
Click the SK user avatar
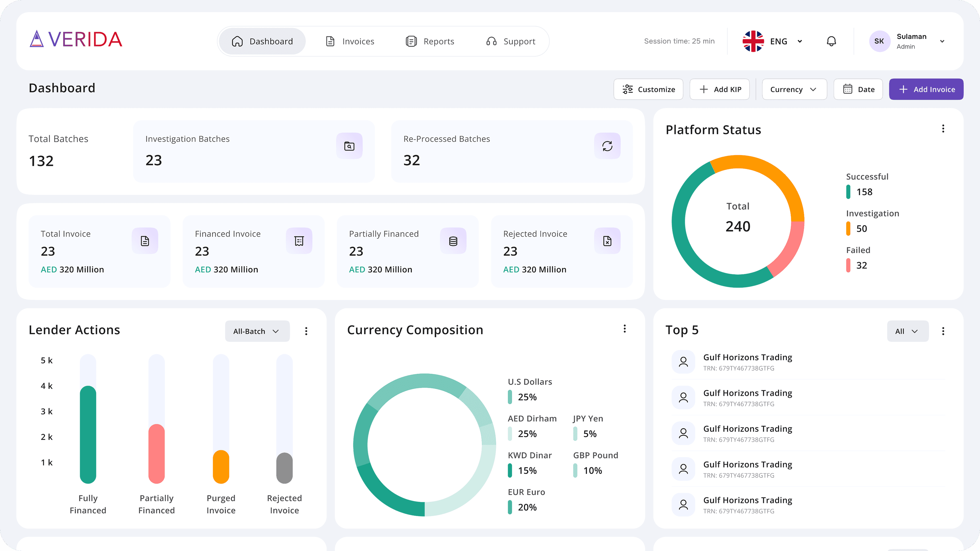coord(879,41)
